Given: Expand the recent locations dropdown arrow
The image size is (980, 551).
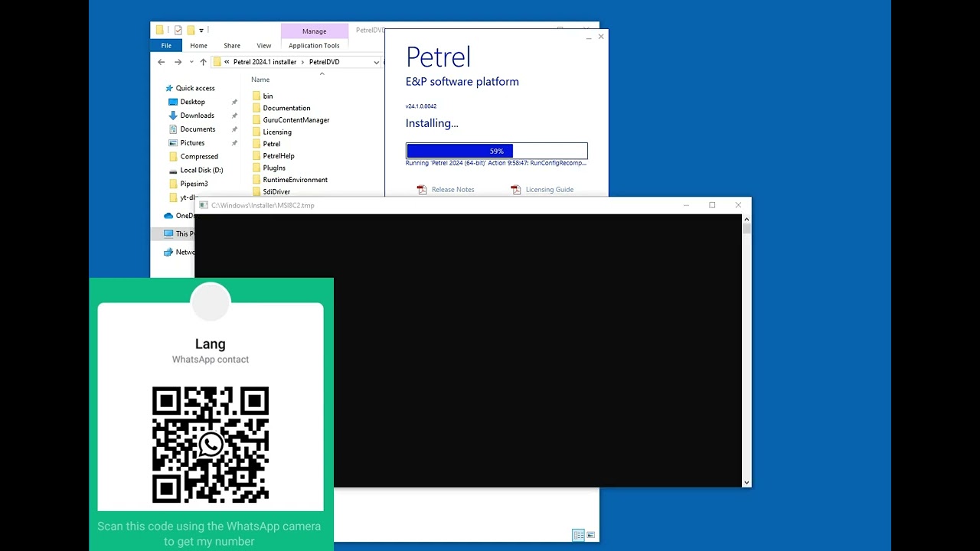Looking at the screenshot, I should (x=191, y=62).
